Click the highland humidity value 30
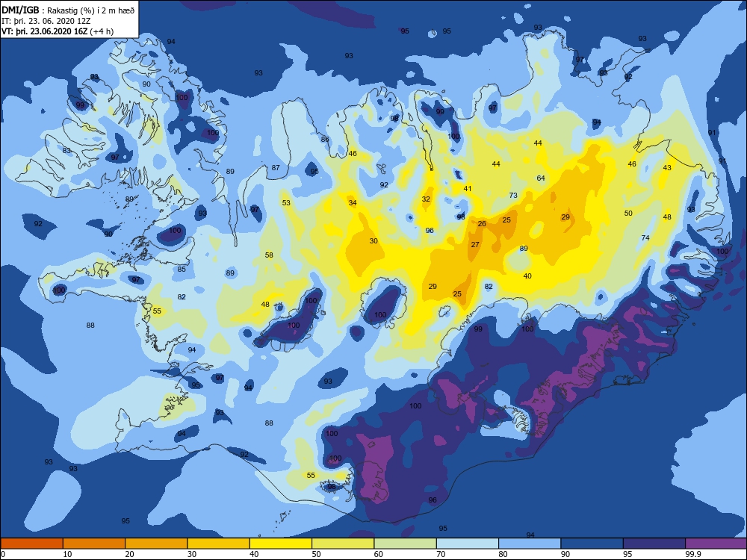The height and width of the screenshot is (560, 747). pos(373,241)
